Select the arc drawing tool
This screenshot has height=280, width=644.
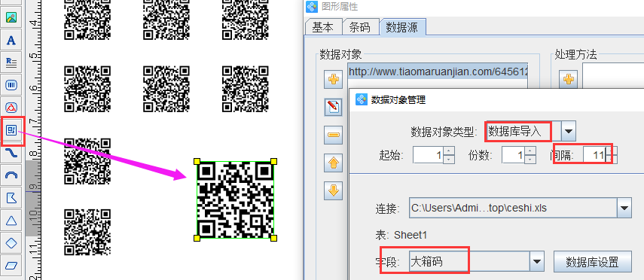[11, 175]
